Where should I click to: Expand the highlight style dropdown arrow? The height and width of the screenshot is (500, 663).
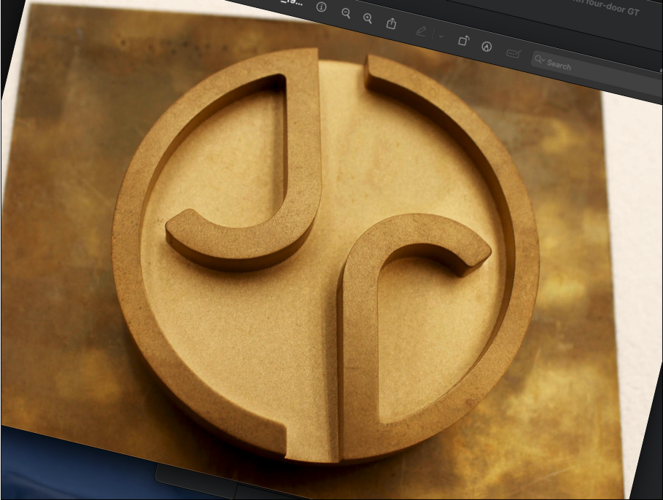[x=441, y=36]
